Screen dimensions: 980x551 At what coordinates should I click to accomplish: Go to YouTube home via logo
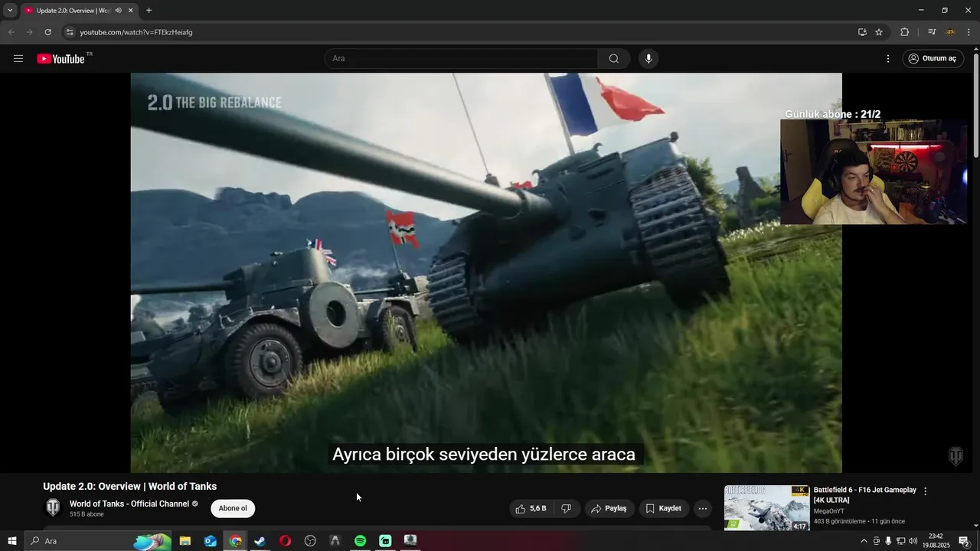[x=60, y=59]
